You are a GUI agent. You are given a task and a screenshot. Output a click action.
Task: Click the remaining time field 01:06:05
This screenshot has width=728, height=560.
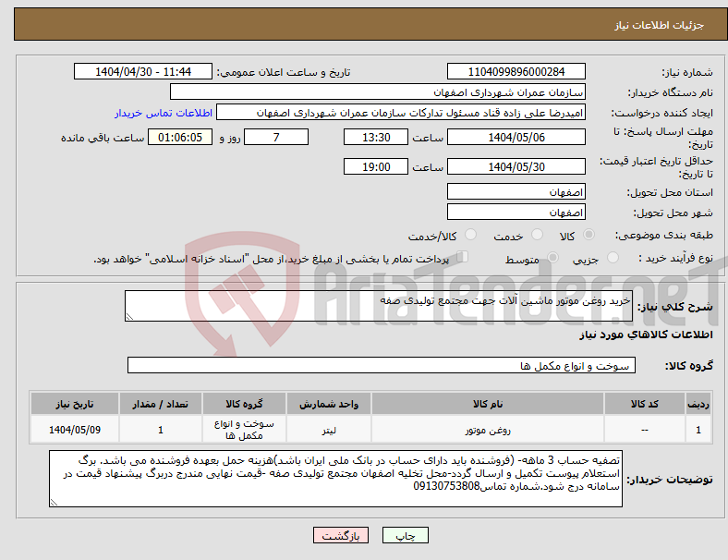coord(180,137)
